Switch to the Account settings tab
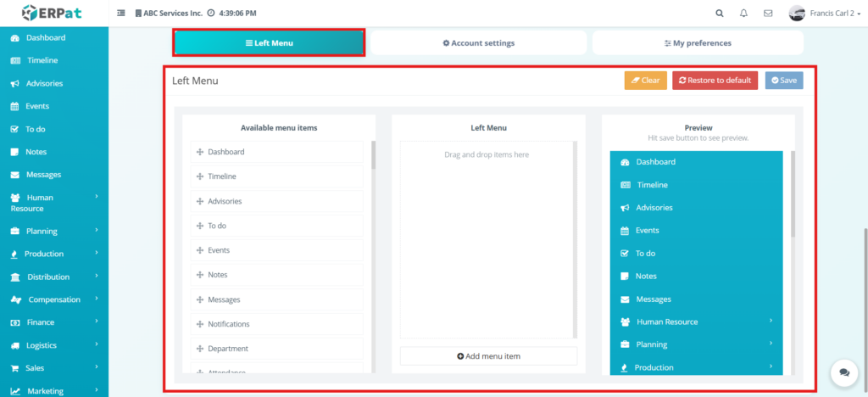 478,42
